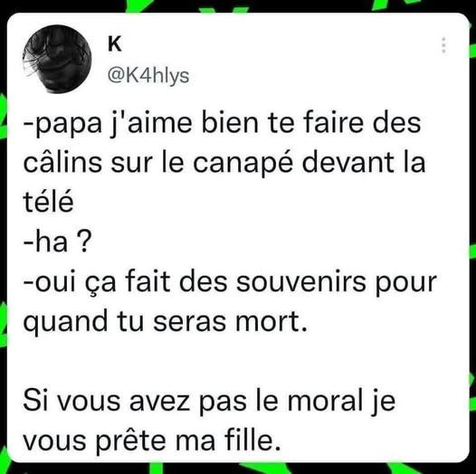Select the word mort in the tweet

click(x=271, y=322)
